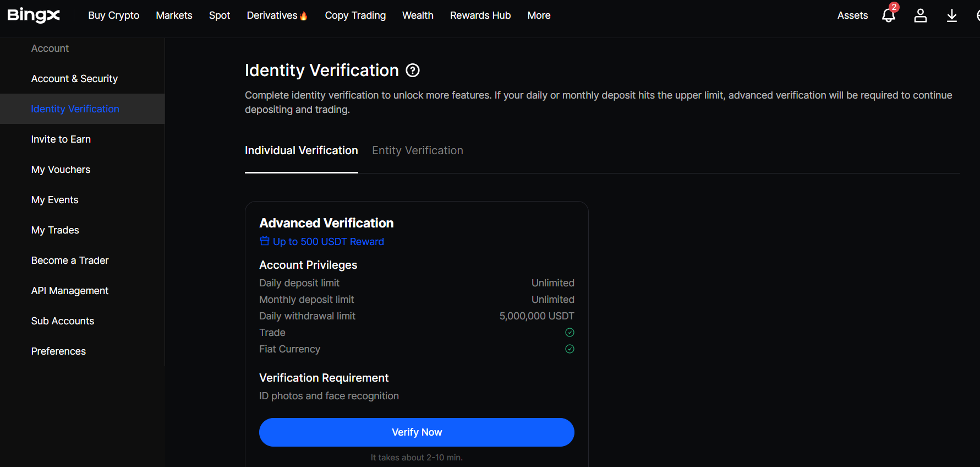This screenshot has height=467, width=980.
Task: Switch to the Individual Verification tab
Action: (302, 150)
